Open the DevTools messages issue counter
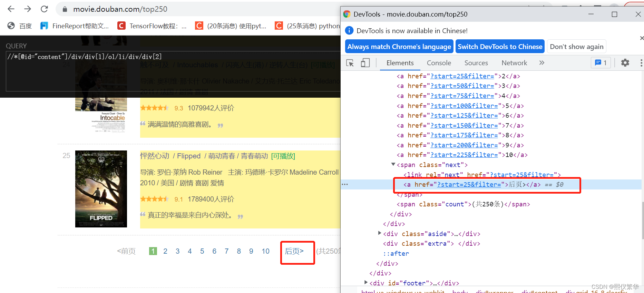 pos(601,63)
